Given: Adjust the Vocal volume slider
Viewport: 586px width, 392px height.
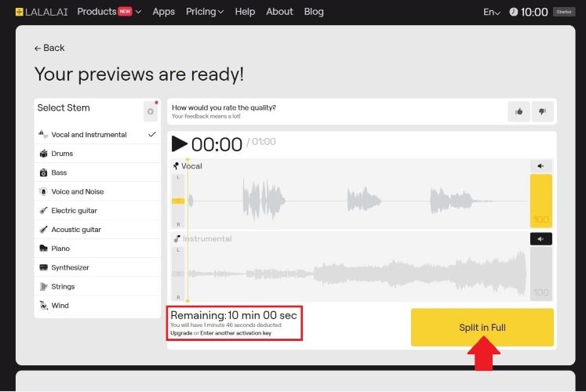Looking at the screenshot, I should point(541,201).
